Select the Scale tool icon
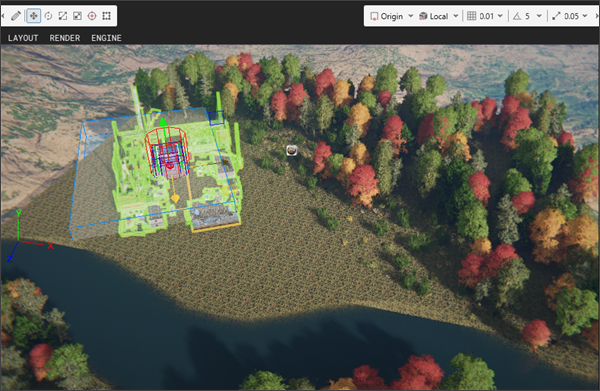 pyautogui.click(x=63, y=16)
